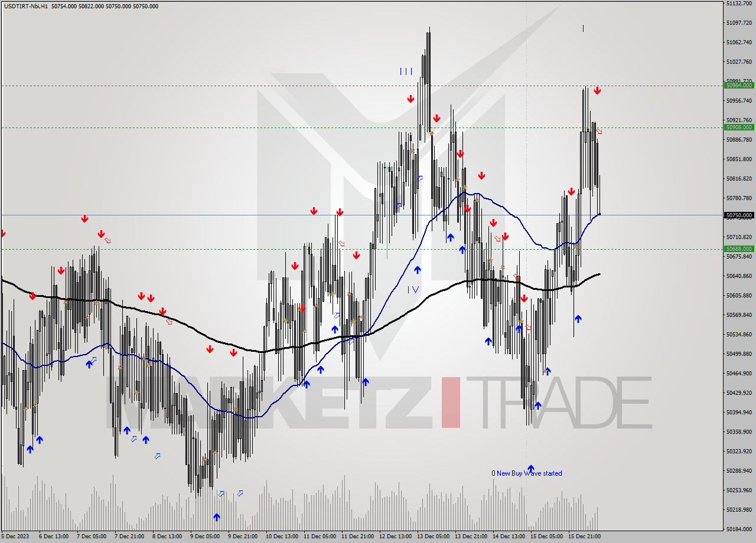Click the 9 Dec 05:00 time label
756x543 pixels.
click(x=204, y=537)
